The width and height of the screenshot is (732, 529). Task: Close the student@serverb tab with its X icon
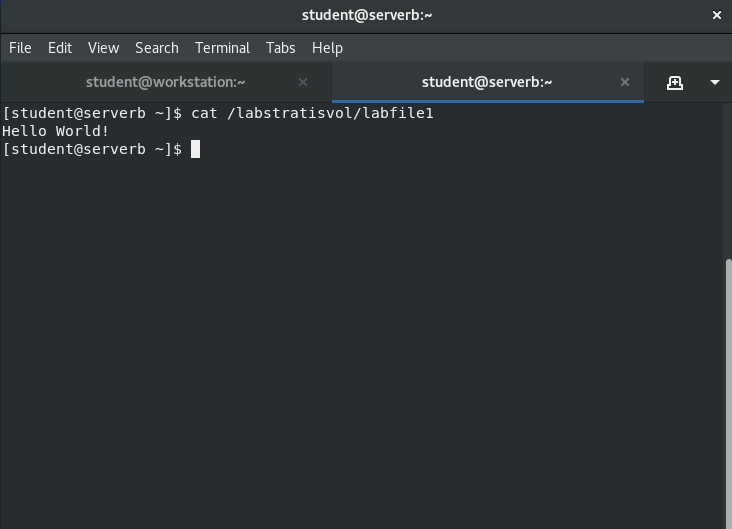click(x=625, y=82)
